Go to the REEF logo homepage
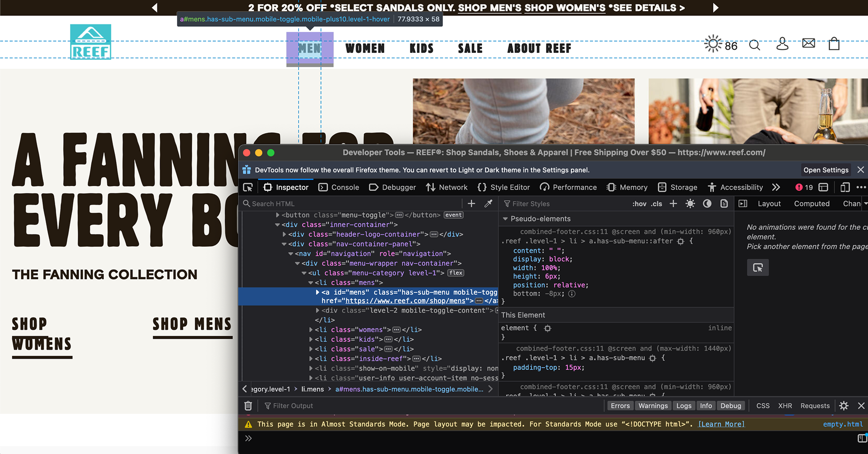868x454 pixels. [90, 42]
